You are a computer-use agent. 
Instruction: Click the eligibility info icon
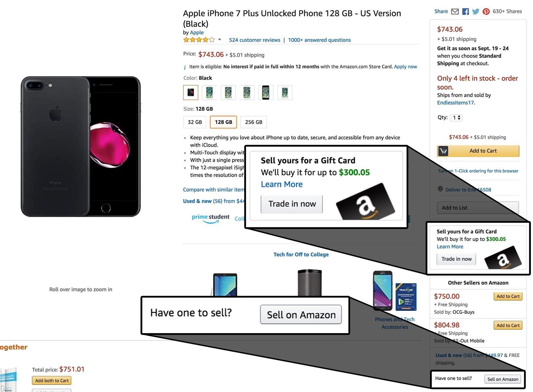pyautogui.click(x=185, y=67)
